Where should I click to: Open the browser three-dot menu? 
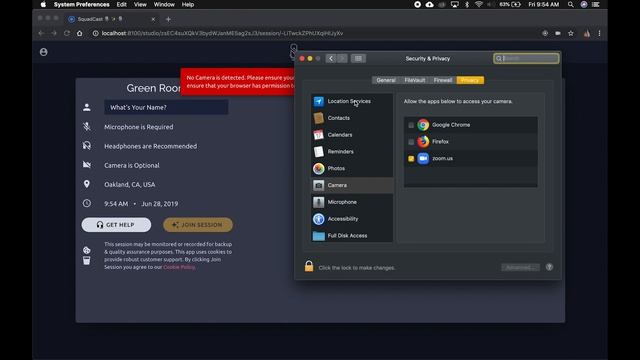[599, 33]
